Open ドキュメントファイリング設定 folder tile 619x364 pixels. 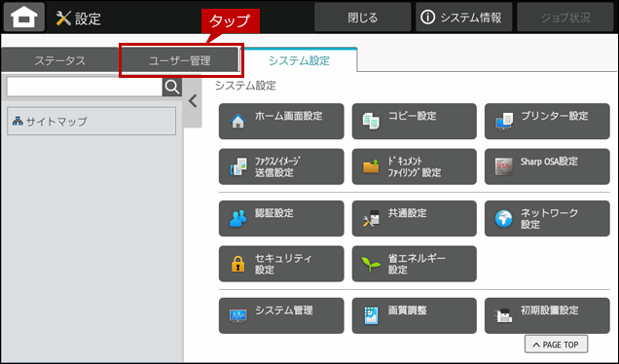click(414, 166)
